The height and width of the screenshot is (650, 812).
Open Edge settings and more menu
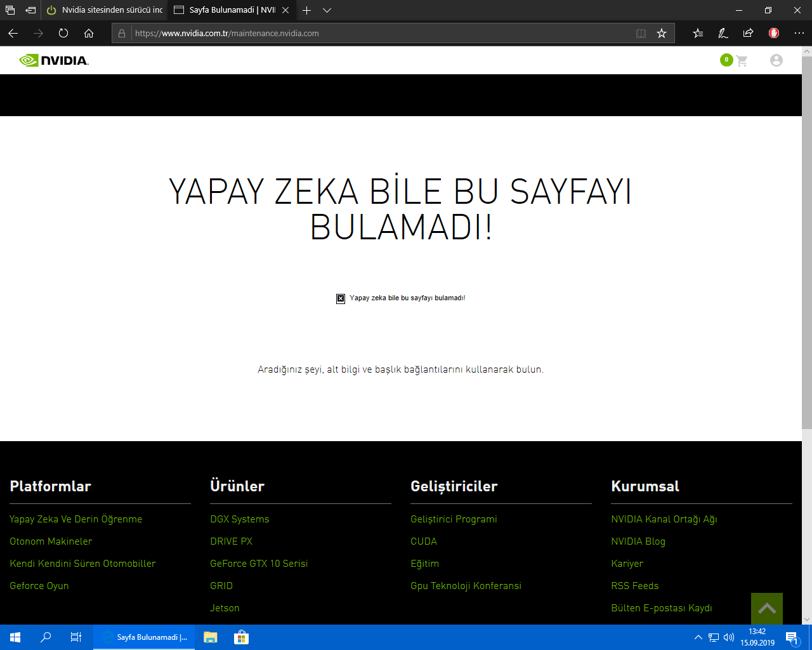click(799, 33)
